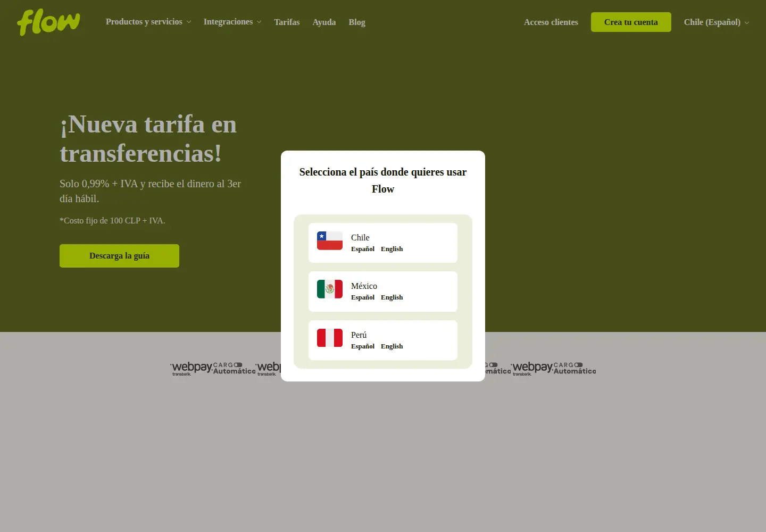The image size is (766, 532).
Task: Choose Español under Chile
Action: point(363,249)
